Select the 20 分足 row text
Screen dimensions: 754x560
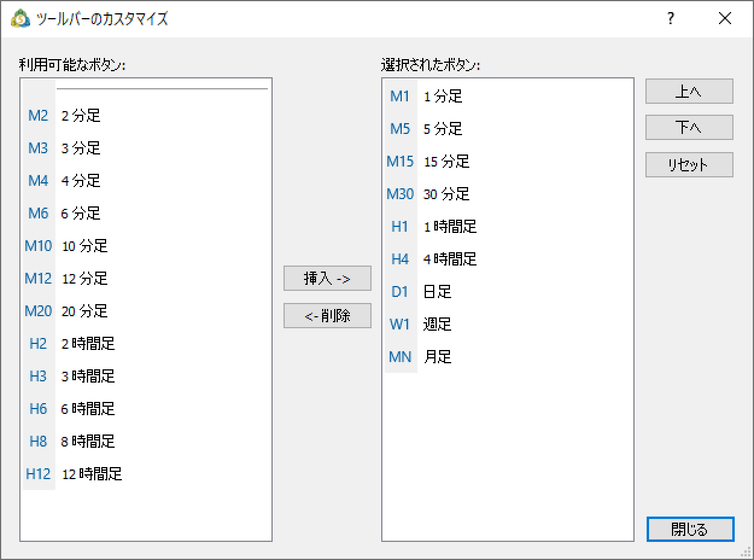[x=84, y=311]
